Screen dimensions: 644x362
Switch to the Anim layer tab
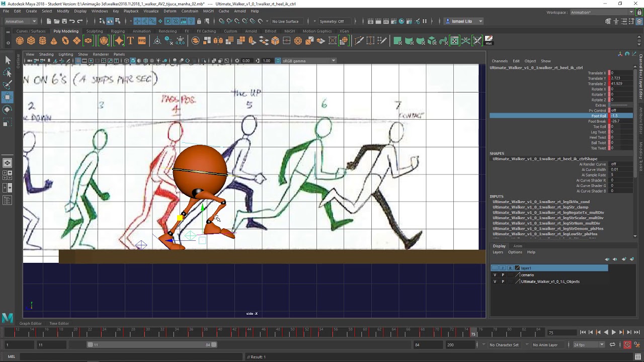(518, 246)
